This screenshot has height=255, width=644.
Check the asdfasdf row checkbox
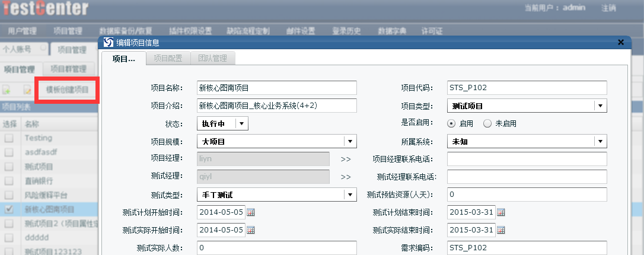tap(9, 152)
